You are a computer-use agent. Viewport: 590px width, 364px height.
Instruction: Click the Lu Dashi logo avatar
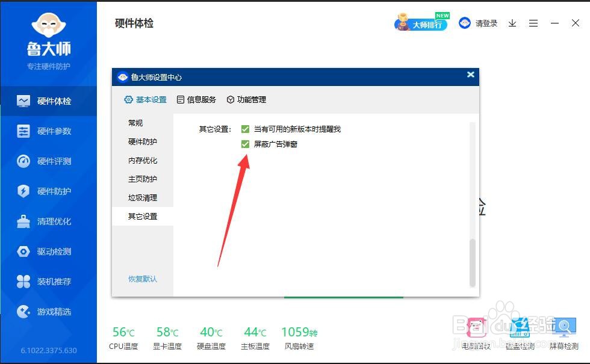pos(49,25)
